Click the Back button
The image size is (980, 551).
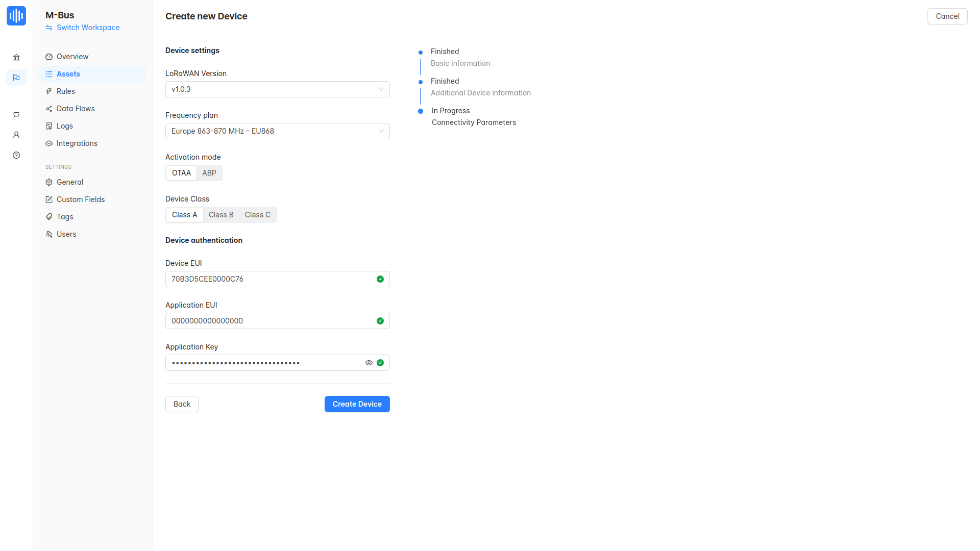click(x=182, y=404)
